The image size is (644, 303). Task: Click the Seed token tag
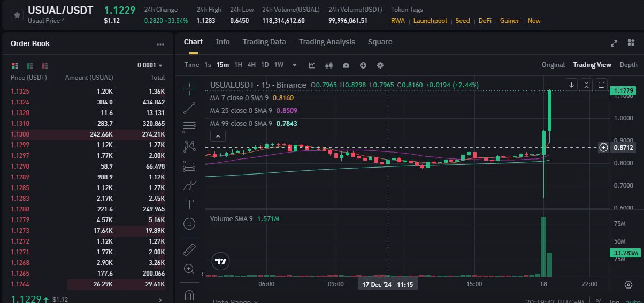pos(463,21)
